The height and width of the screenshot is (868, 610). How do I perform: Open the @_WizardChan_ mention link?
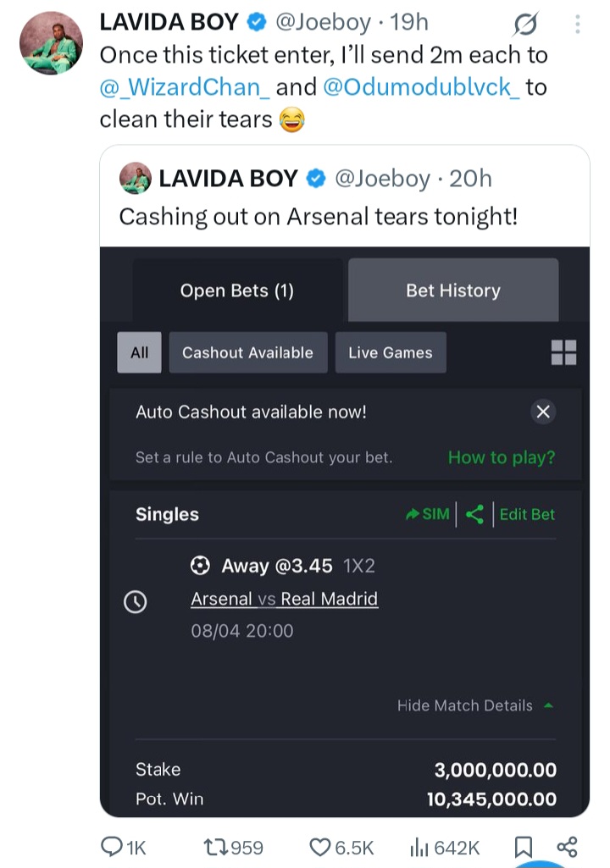coord(185,87)
